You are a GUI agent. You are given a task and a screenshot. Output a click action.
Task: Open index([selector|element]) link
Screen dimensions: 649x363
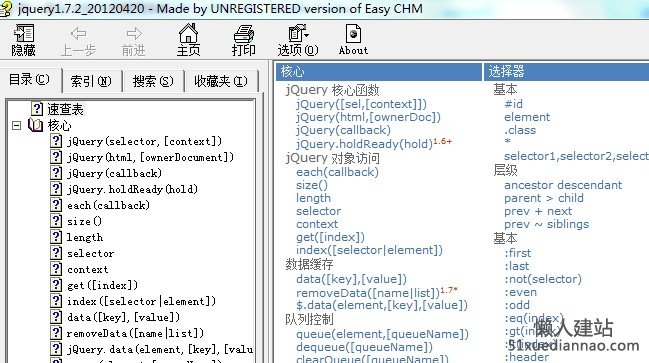tap(369, 250)
